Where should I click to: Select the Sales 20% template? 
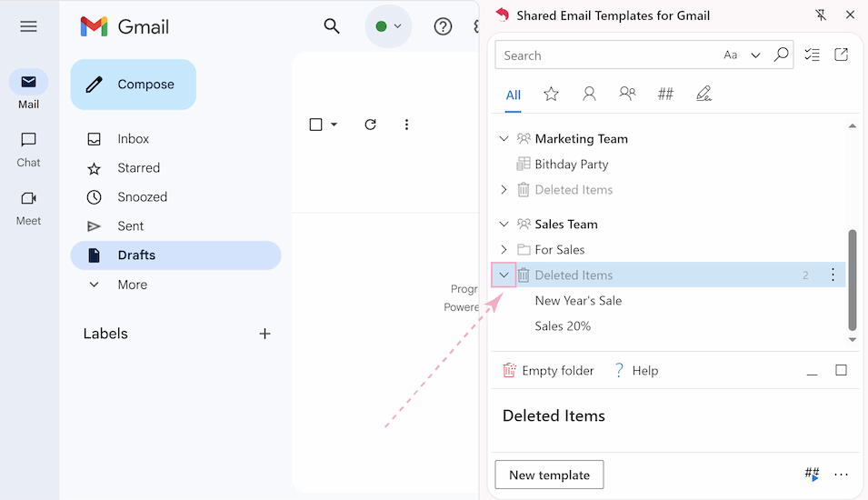click(x=669, y=326)
